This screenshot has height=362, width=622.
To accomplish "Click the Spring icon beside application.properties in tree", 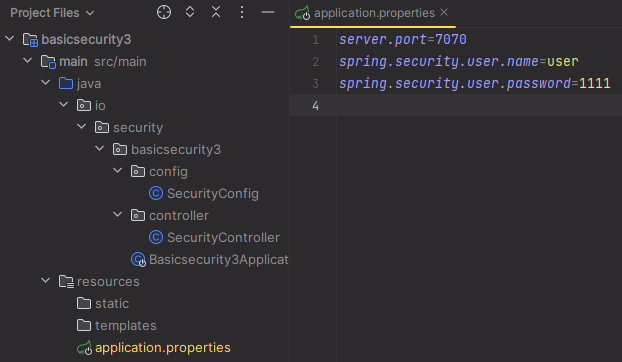I will tap(84, 348).
